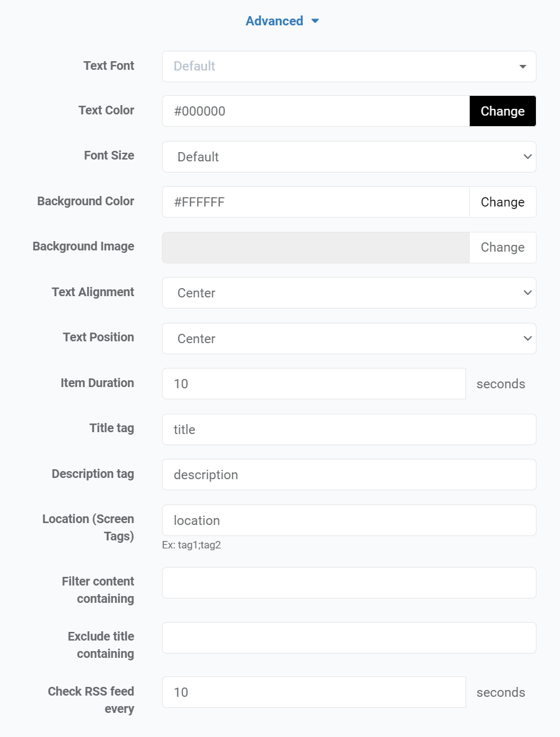
Task: Click the Text Alignment chevron icon
Action: tap(528, 293)
